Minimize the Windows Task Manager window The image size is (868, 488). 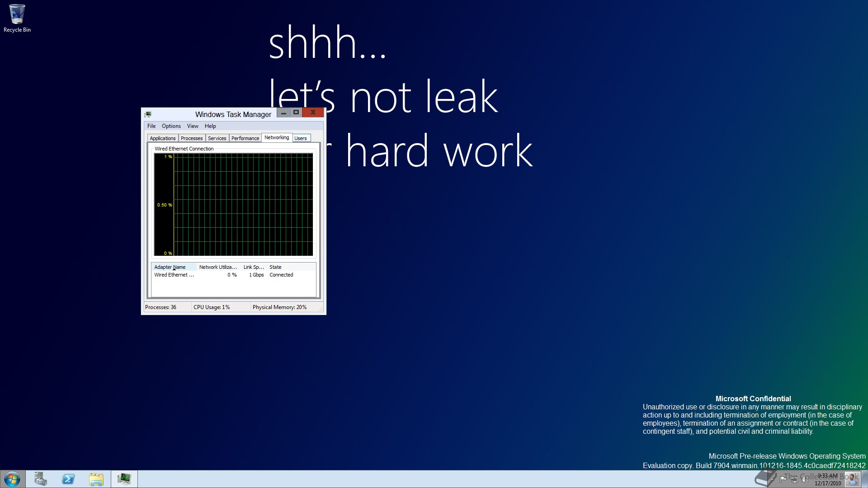(283, 113)
